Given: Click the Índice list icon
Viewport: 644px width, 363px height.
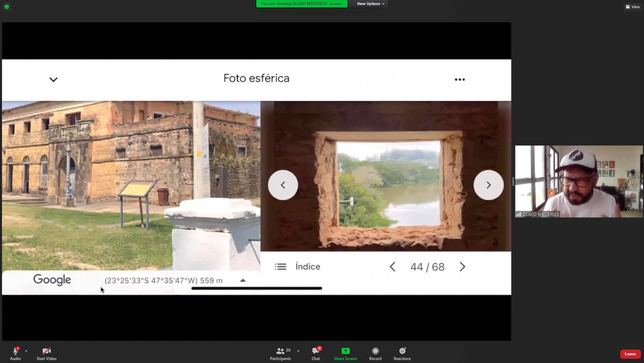Looking at the screenshot, I should point(280,267).
